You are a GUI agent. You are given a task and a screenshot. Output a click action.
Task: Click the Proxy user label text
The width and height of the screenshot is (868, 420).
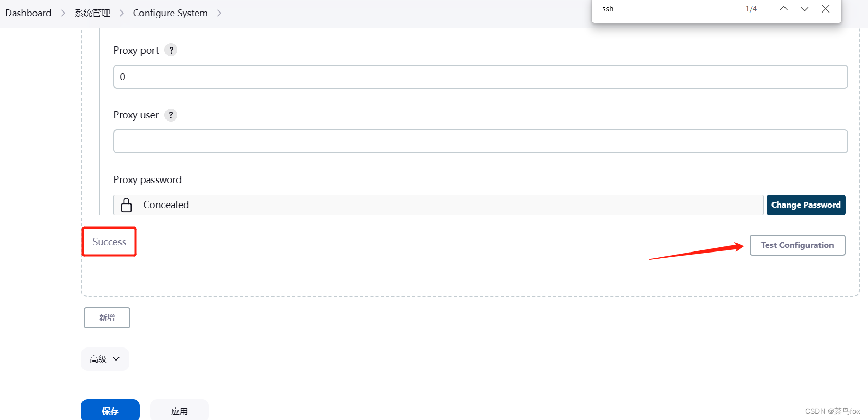[x=136, y=115]
